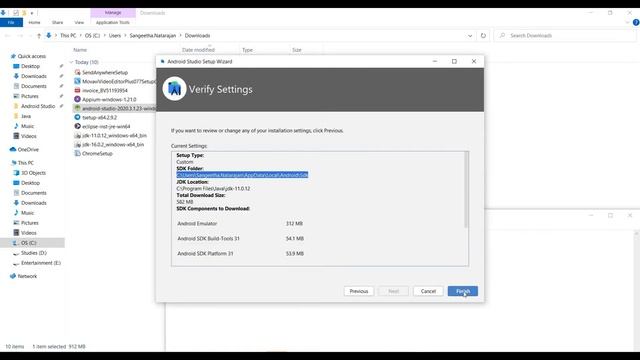Click Sangeetha.Natarajan in the breadcrumb

point(153,36)
